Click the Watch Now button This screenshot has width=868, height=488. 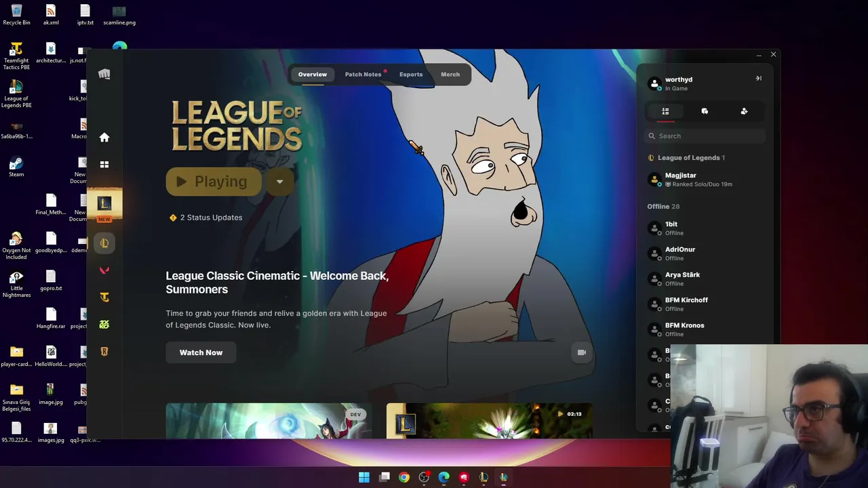pos(201,352)
